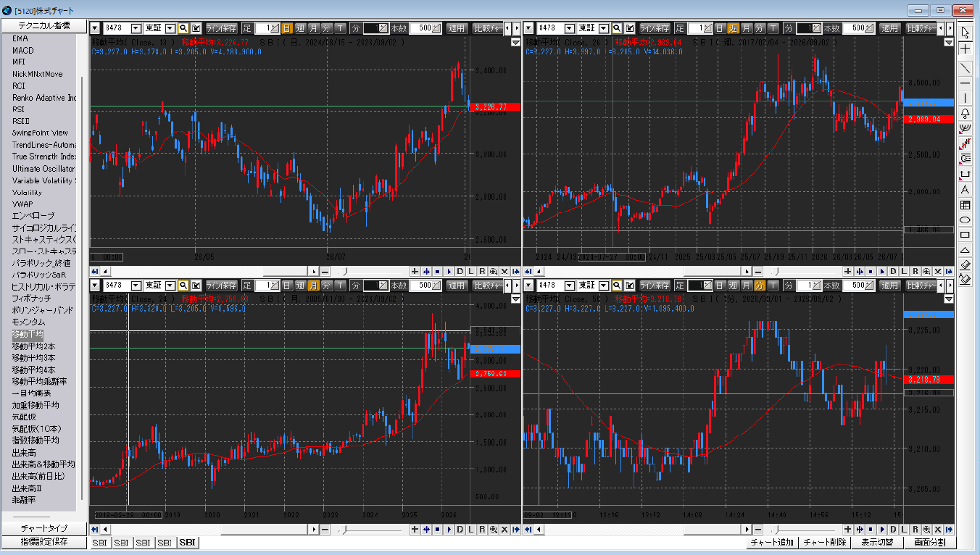The height and width of the screenshot is (555, 980).
Task: Select MACD indicator in the list
Action: point(22,51)
